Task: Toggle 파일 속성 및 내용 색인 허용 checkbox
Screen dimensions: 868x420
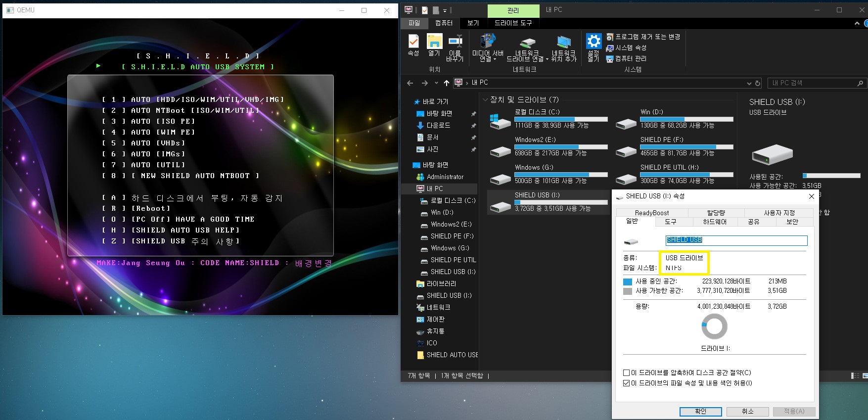Action: coord(627,383)
